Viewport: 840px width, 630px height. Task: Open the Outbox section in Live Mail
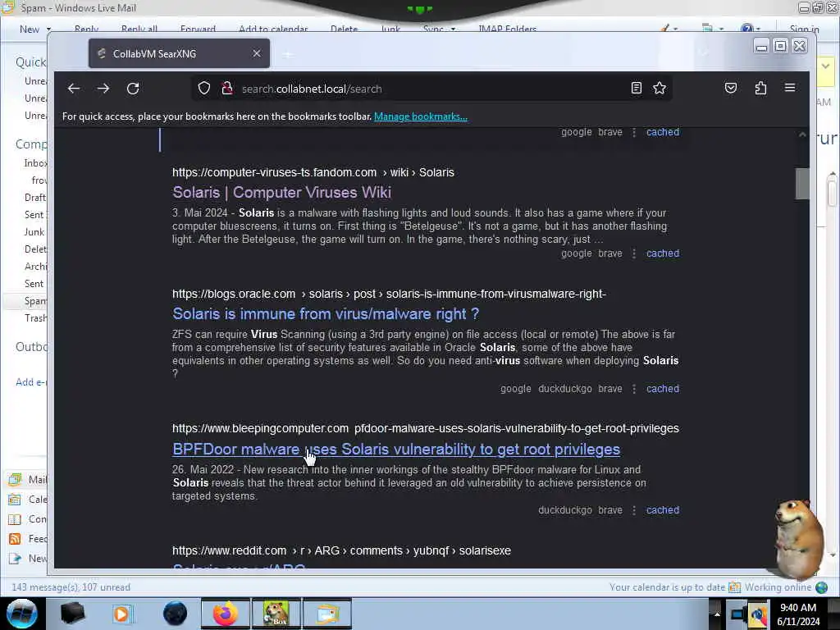tap(31, 347)
